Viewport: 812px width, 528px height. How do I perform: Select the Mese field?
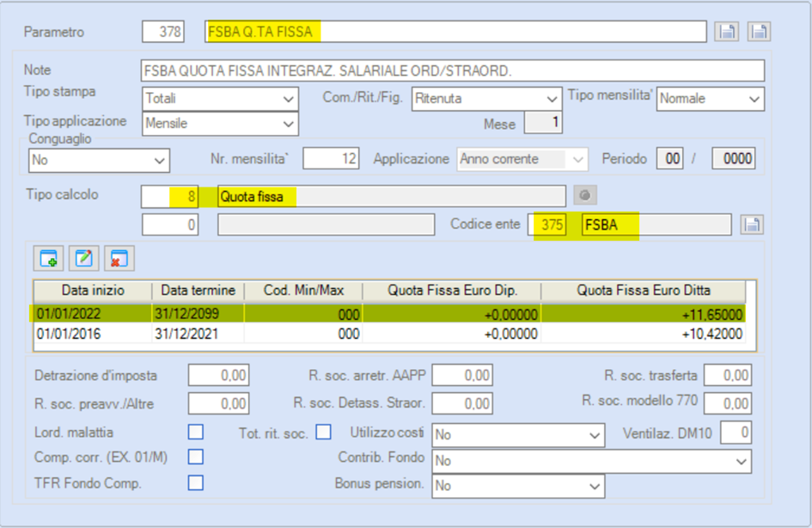[543, 123]
